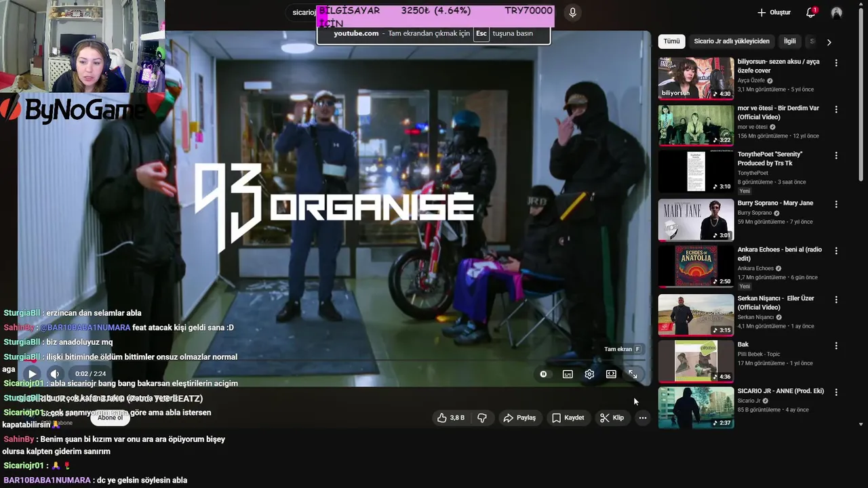Open Serkan Nişancı - Eller Üzer title
The width and height of the screenshot is (868, 488).
pos(776,302)
